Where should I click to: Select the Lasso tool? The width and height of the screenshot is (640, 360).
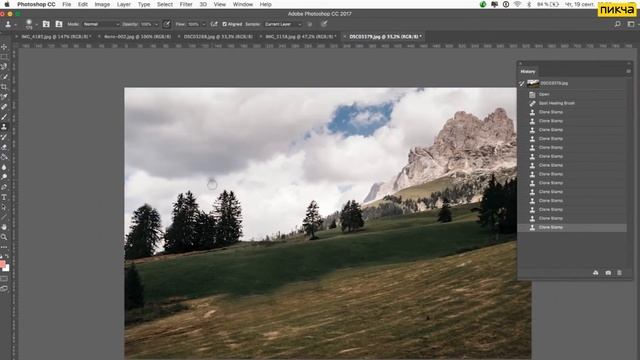pos(4,67)
